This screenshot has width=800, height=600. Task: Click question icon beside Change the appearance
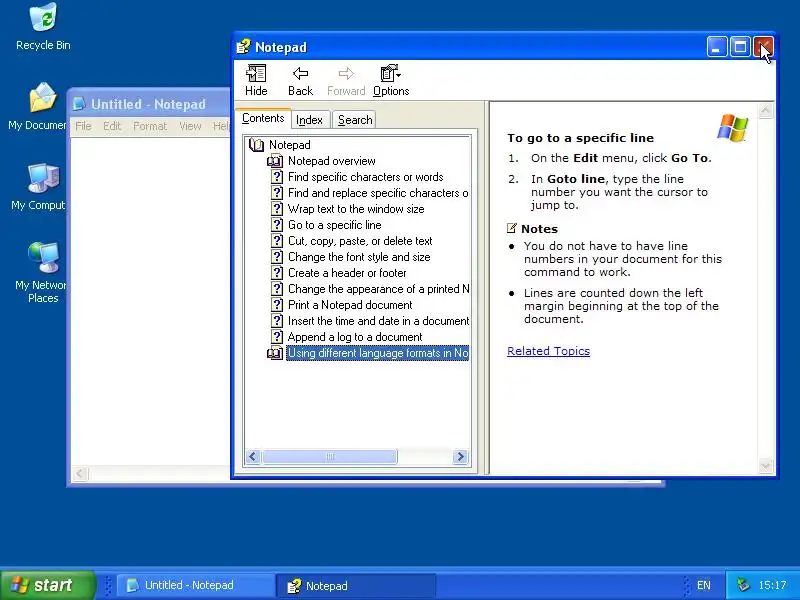277,289
